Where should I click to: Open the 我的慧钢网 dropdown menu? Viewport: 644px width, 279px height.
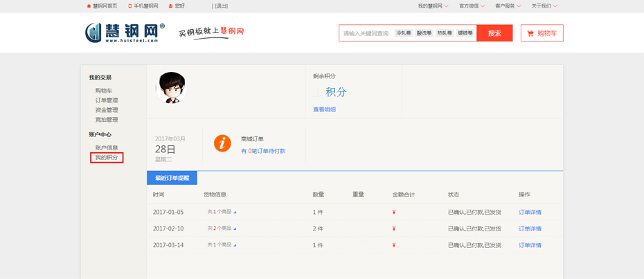point(433,6)
